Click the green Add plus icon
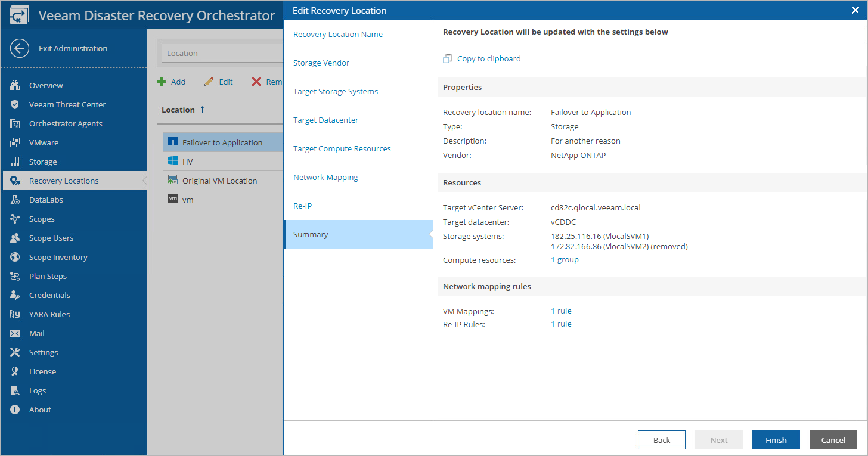The image size is (868, 456). 162,82
